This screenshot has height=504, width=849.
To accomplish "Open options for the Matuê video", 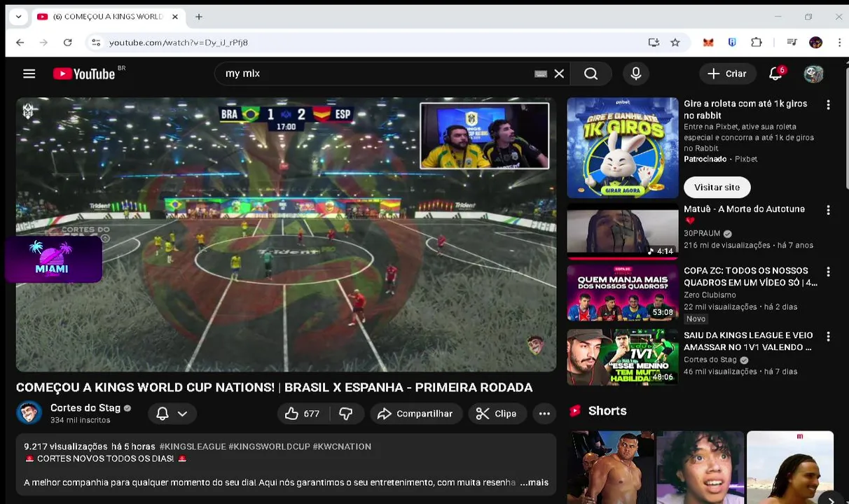I will (828, 210).
